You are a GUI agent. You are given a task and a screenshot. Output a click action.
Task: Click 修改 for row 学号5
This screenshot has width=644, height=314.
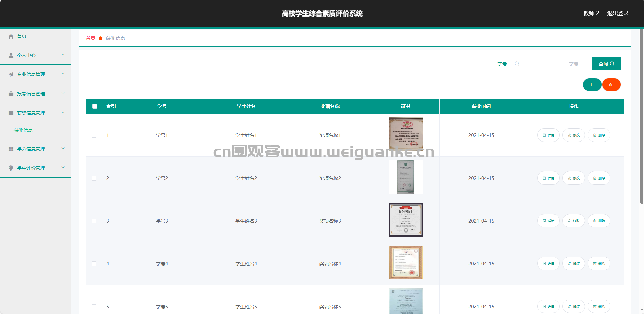tap(574, 307)
